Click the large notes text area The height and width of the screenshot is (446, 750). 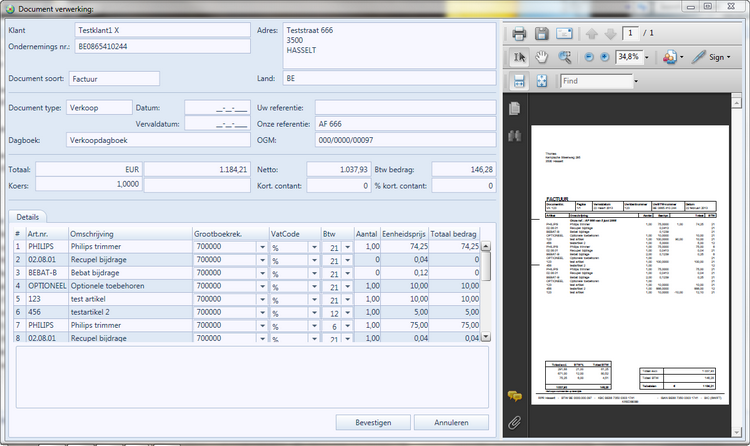click(252, 377)
